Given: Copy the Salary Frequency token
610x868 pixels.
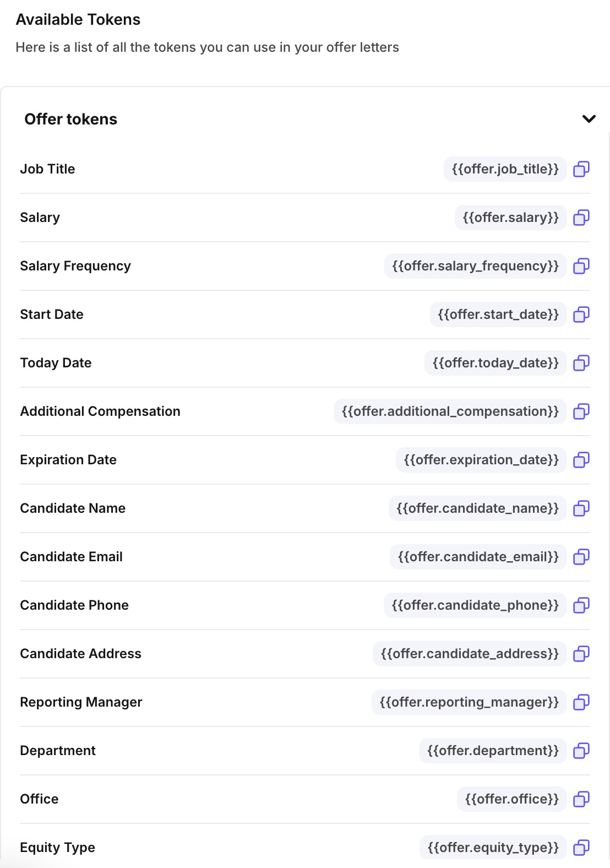Looking at the screenshot, I should pos(581,266).
